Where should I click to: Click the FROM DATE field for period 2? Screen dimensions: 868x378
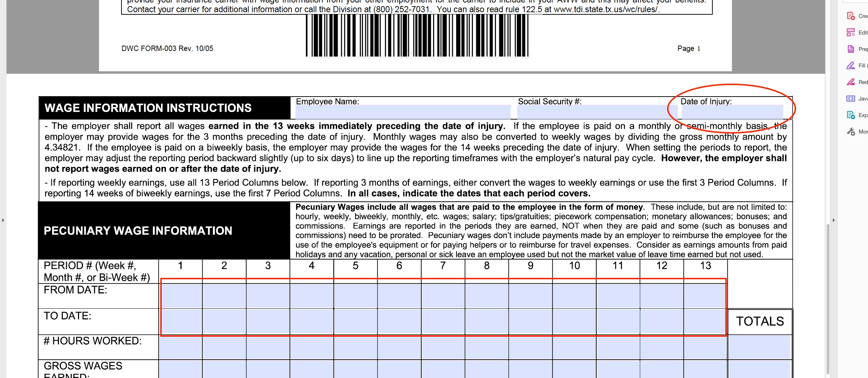coord(224,296)
